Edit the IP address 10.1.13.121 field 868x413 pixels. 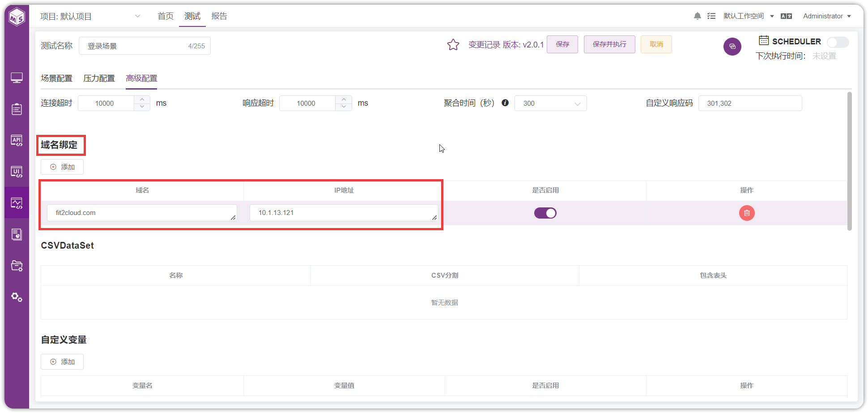(x=344, y=213)
